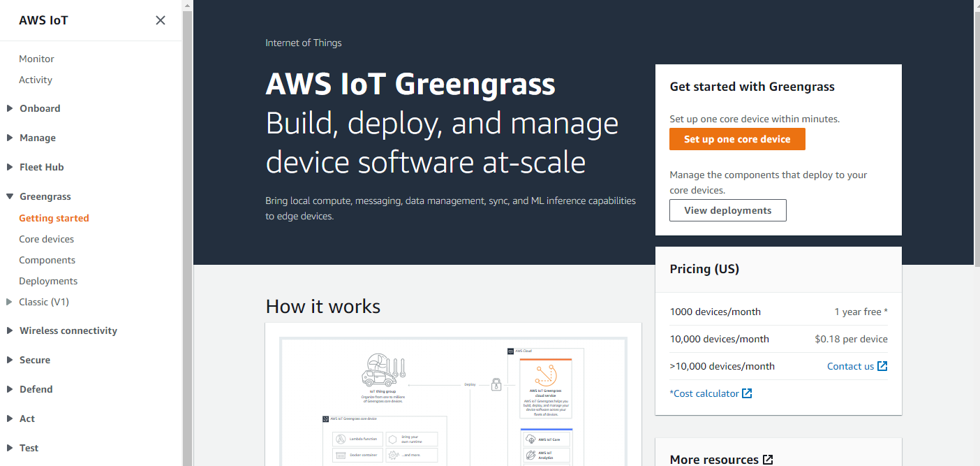Image resolution: width=980 pixels, height=466 pixels.
Task: Click the Docker container icon in diagram
Action: point(341,456)
